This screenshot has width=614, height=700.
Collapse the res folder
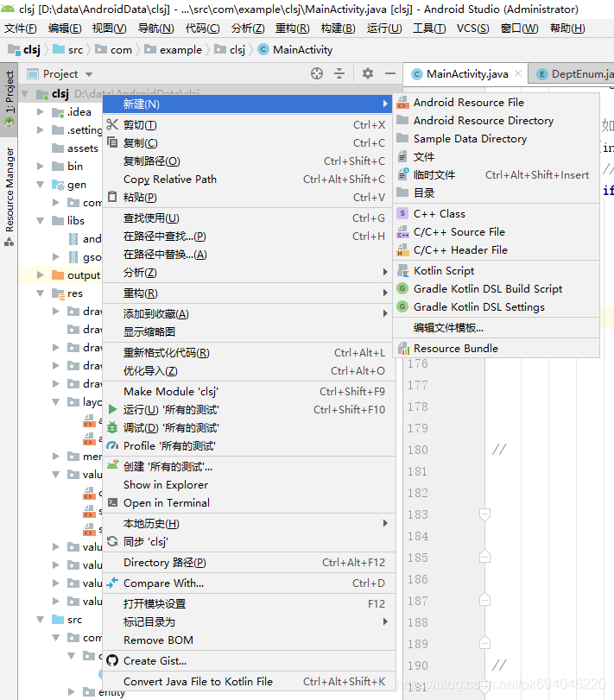[41, 293]
